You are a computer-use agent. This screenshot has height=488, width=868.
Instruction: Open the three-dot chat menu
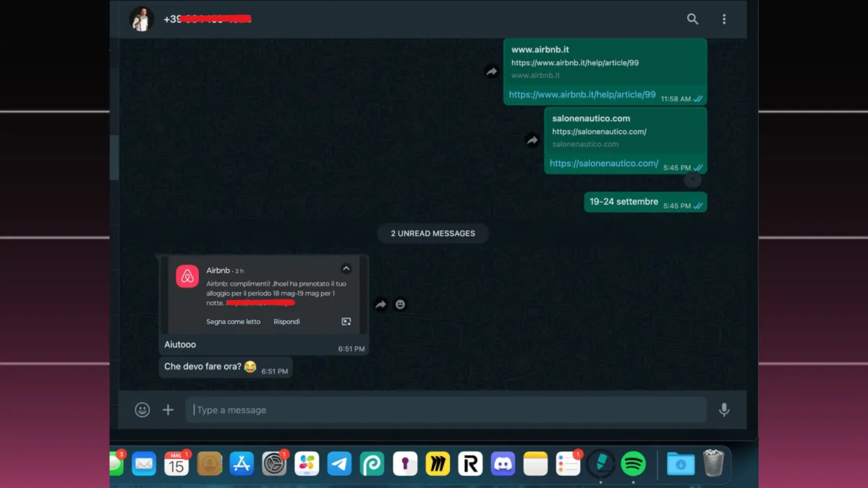724,20
